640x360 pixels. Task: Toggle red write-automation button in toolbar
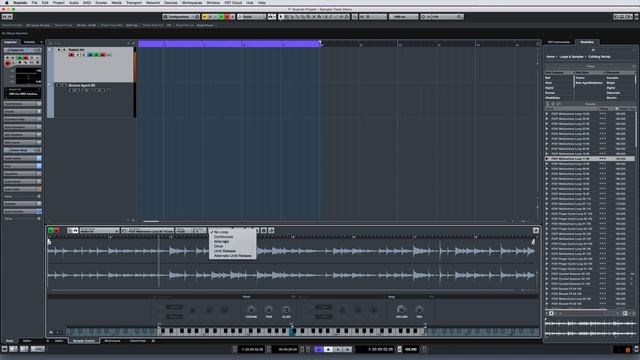coord(227,17)
